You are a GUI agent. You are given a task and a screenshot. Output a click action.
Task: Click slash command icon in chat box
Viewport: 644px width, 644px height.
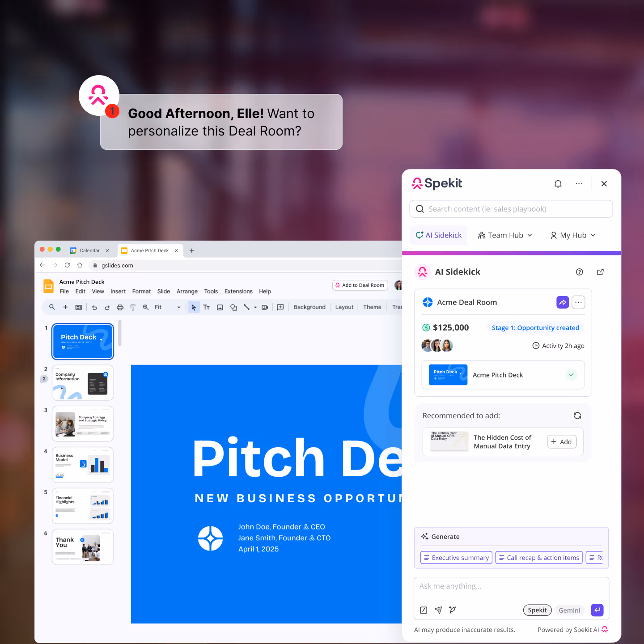click(424, 610)
